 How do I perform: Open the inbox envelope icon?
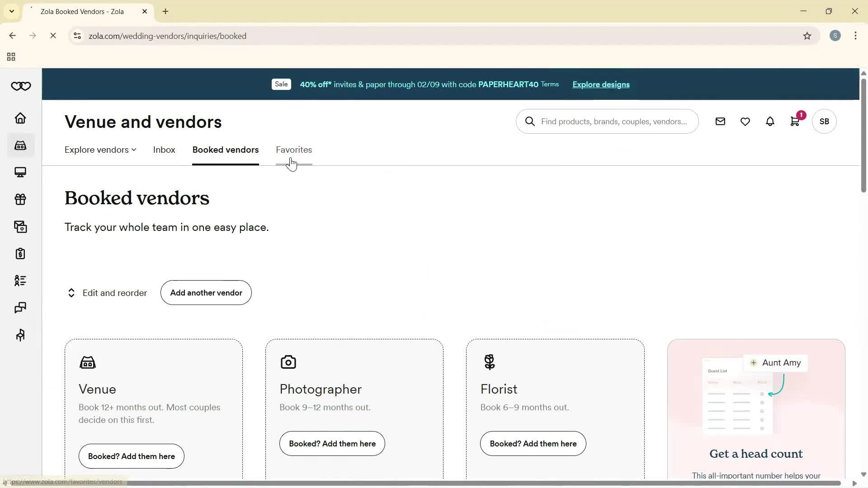pos(720,121)
